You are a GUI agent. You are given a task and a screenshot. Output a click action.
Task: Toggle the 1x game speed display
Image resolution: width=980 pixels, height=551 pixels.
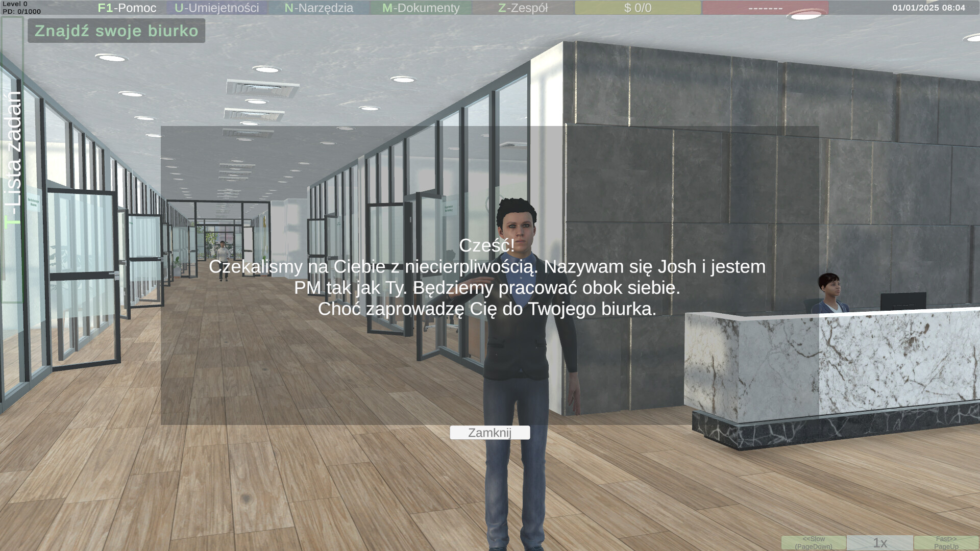[879, 542]
